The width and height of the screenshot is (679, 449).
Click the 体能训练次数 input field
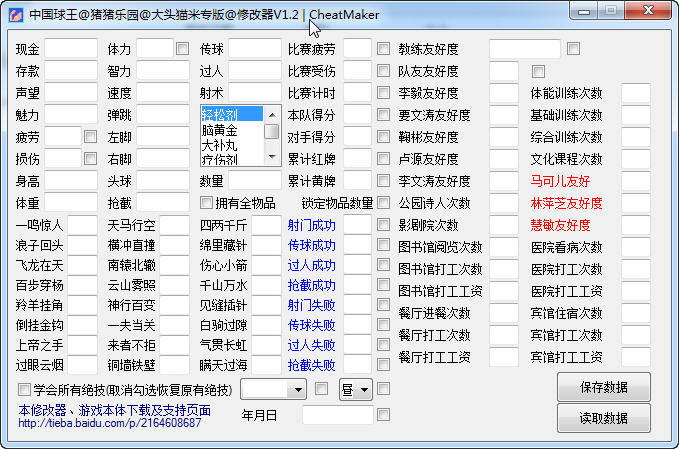636,93
